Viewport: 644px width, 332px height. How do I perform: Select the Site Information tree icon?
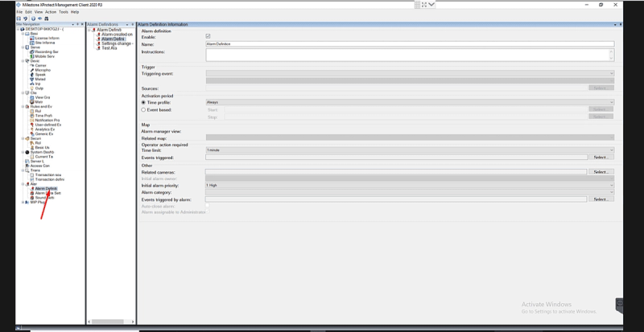pyautogui.click(x=32, y=43)
